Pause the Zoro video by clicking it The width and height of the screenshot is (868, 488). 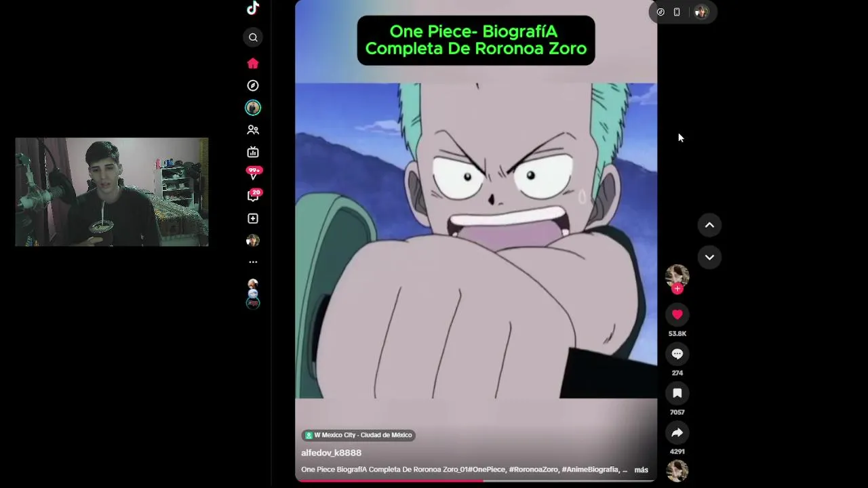(476, 241)
